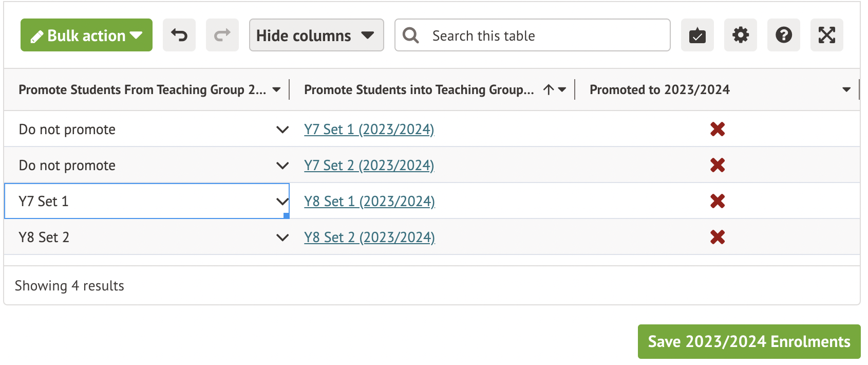Open Promoted to 2023/2024 column menu
868x365 pixels.
click(x=846, y=90)
